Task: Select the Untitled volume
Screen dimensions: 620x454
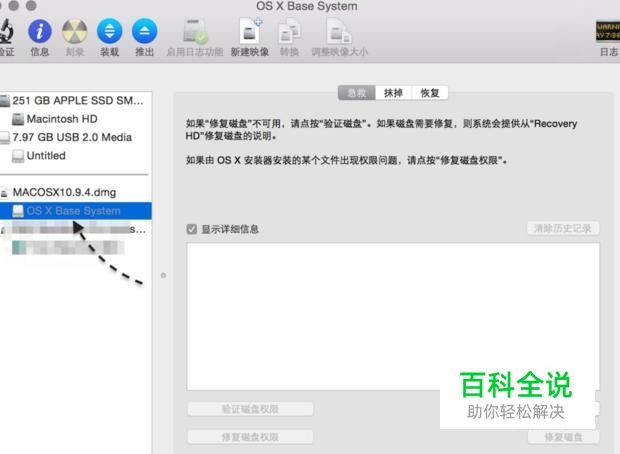Action: pos(75,155)
